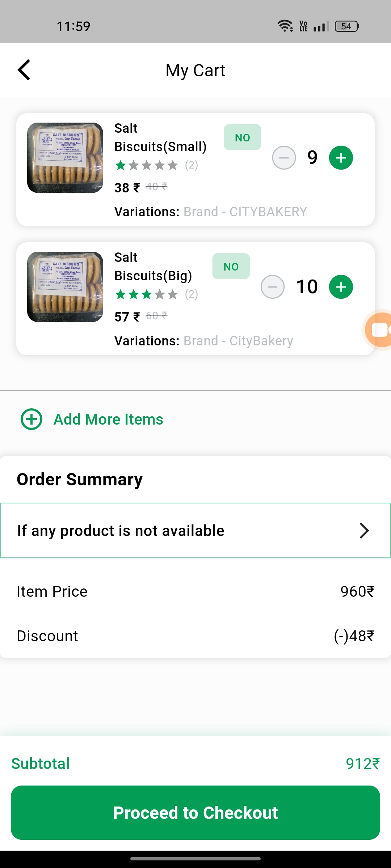Select the Salt Biscuits(Big) product title
391x868 pixels.
153,267
